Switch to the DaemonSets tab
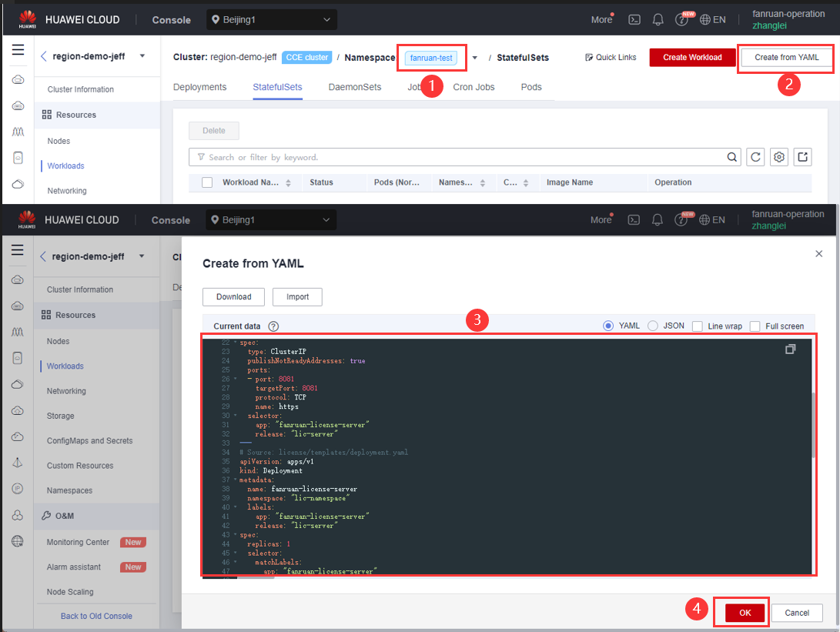This screenshot has height=632, width=840. point(355,87)
